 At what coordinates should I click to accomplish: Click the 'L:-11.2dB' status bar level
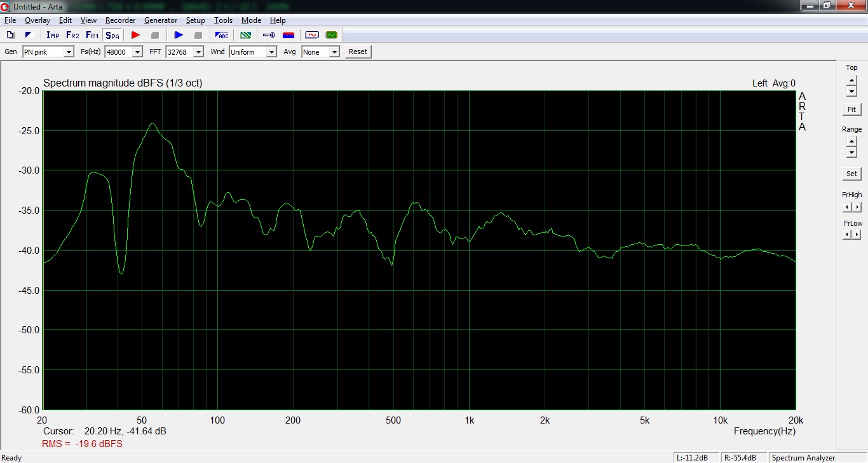(x=695, y=458)
